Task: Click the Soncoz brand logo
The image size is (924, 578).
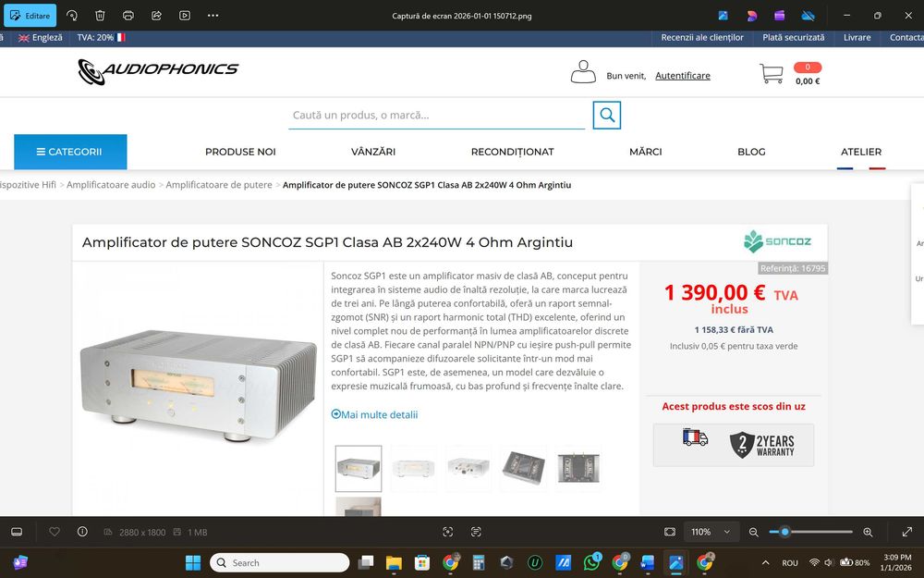Action: [x=777, y=241]
